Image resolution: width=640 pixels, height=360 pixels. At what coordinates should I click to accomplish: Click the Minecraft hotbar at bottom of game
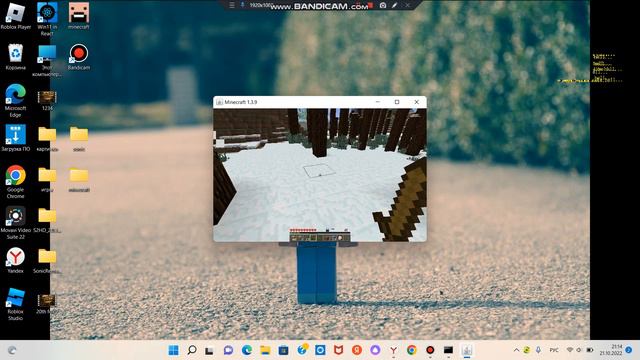pyautogui.click(x=320, y=237)
